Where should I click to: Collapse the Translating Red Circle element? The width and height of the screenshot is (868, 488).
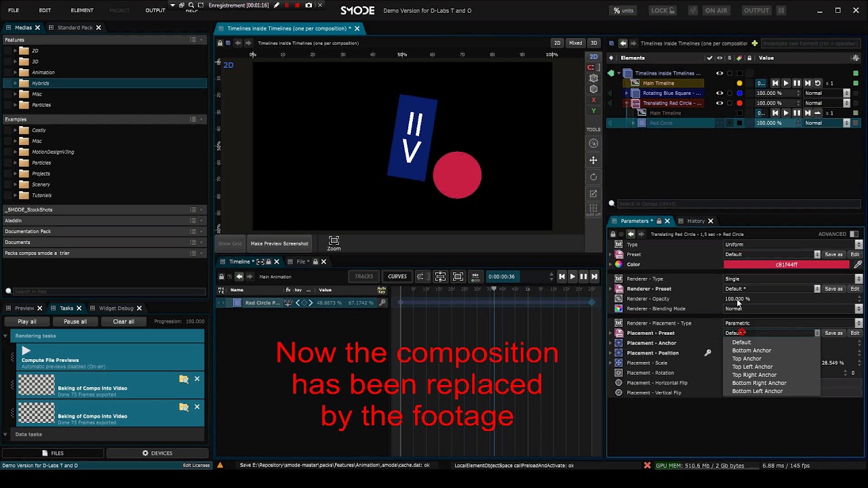(627, 103)
